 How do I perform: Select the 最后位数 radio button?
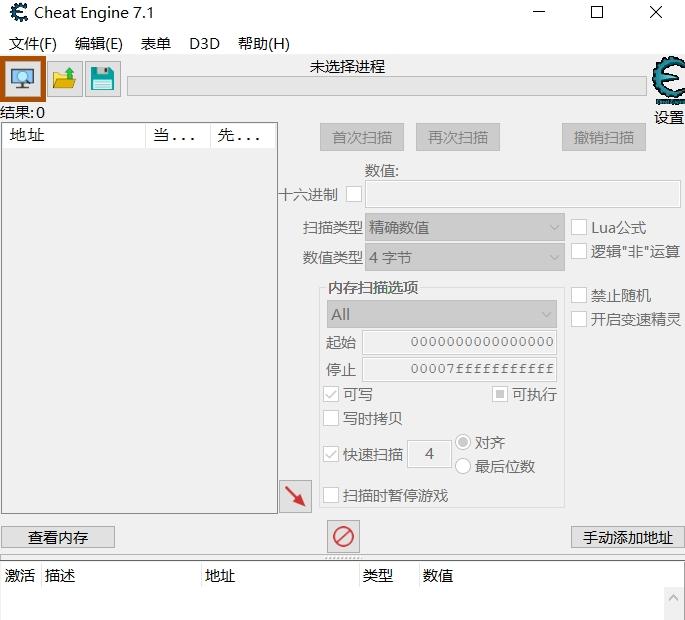(463, 466)
